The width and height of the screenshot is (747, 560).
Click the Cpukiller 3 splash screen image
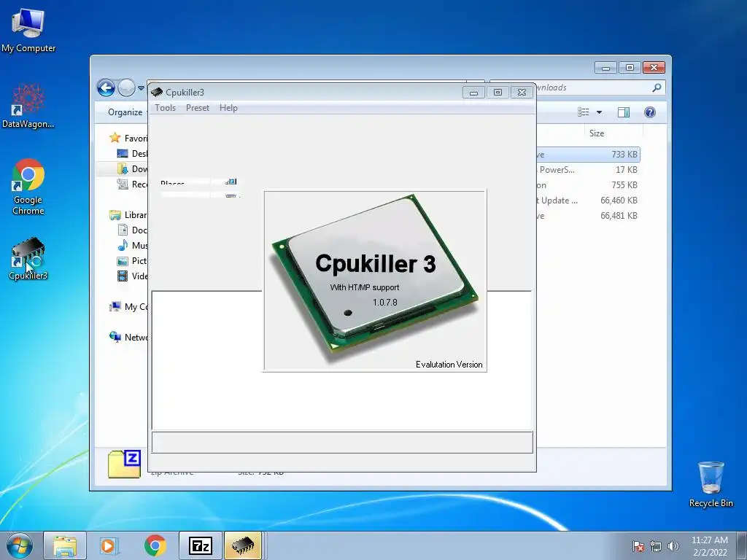coord(375,281)
